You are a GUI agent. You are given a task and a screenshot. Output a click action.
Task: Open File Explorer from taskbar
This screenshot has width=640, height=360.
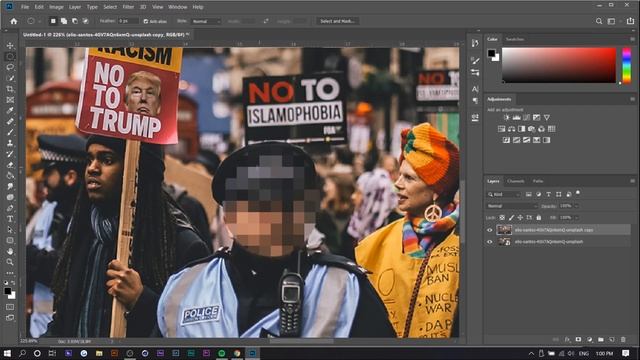99,353
